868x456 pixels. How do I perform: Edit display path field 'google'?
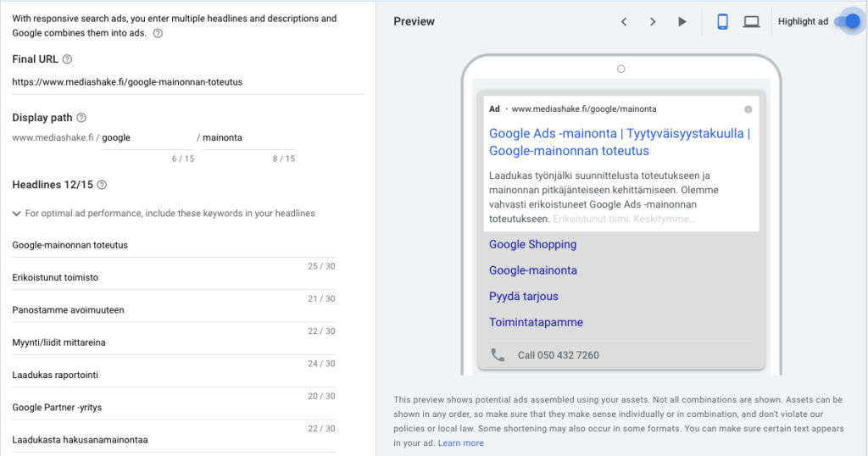[147, 138]
